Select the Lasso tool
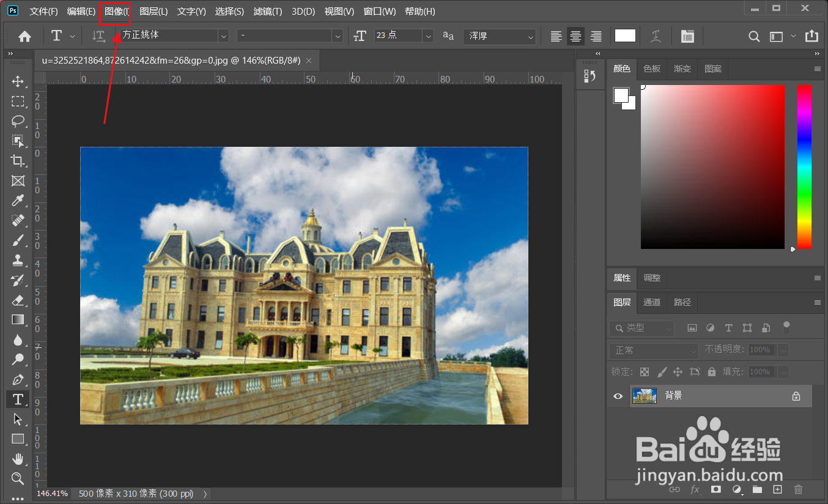 coord(18,120)
